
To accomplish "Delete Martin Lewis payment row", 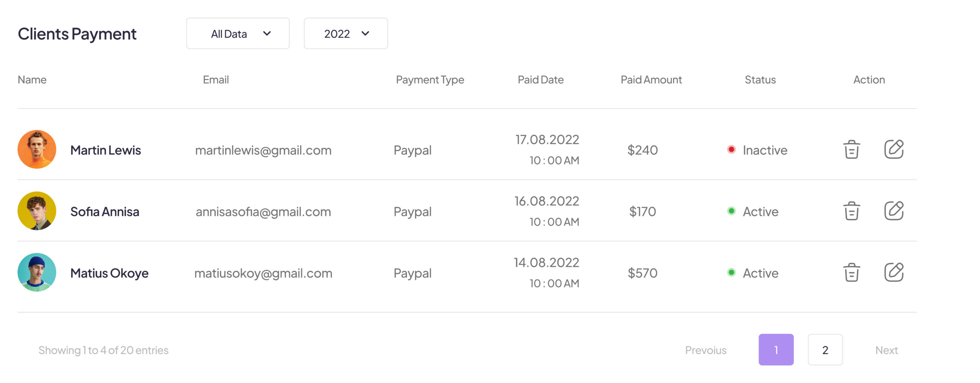I will [x=851, y=149].
